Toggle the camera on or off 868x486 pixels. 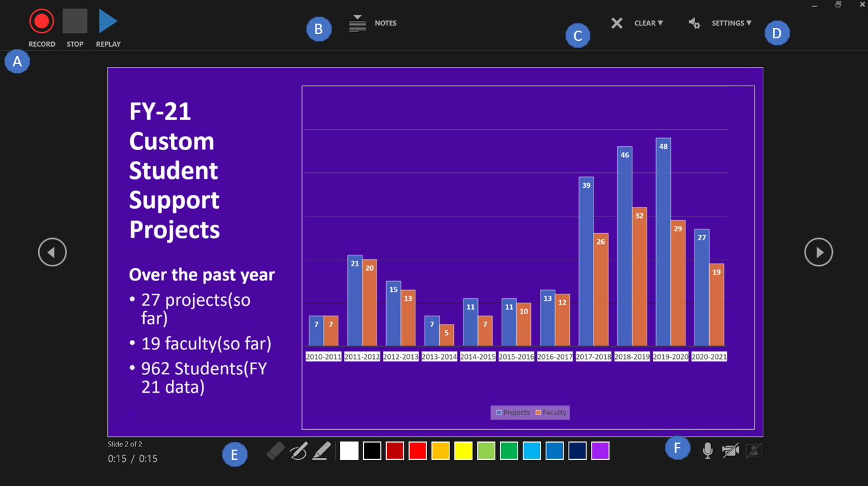point(730,451)
